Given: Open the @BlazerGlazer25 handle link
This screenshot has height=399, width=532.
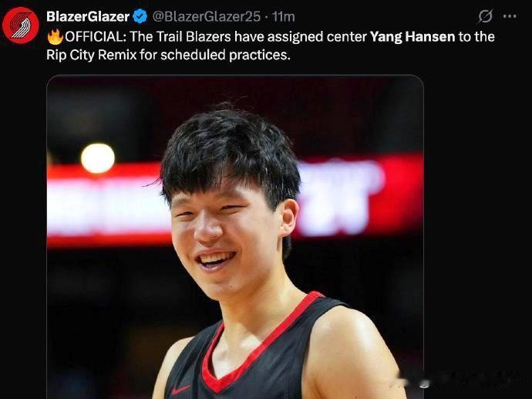Looking at the screenshot, I should (x=207, y=16).
